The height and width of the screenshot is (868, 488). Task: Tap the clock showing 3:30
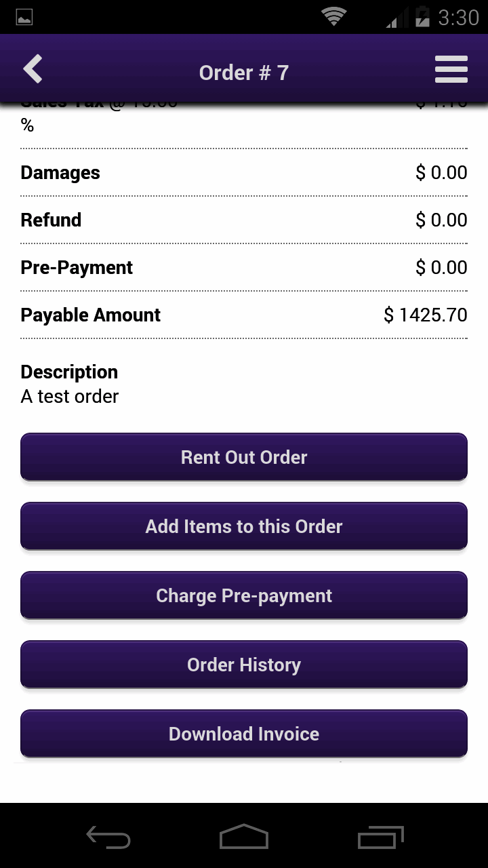(458, 17)
